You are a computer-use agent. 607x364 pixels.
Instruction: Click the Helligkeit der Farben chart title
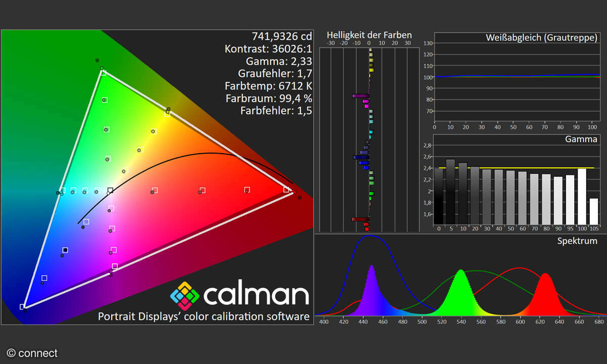pos(369,35)
